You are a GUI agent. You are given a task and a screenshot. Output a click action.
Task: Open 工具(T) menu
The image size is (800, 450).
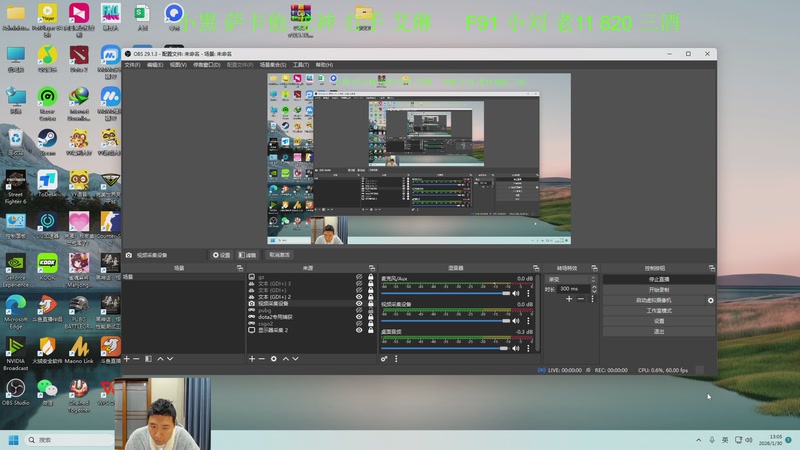[x=301, y=65]
